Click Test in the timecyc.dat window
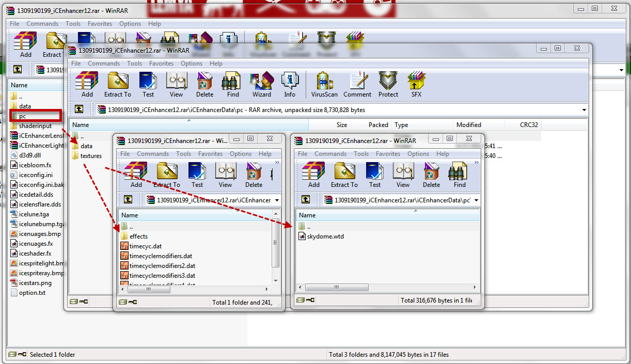 (197, 175)
